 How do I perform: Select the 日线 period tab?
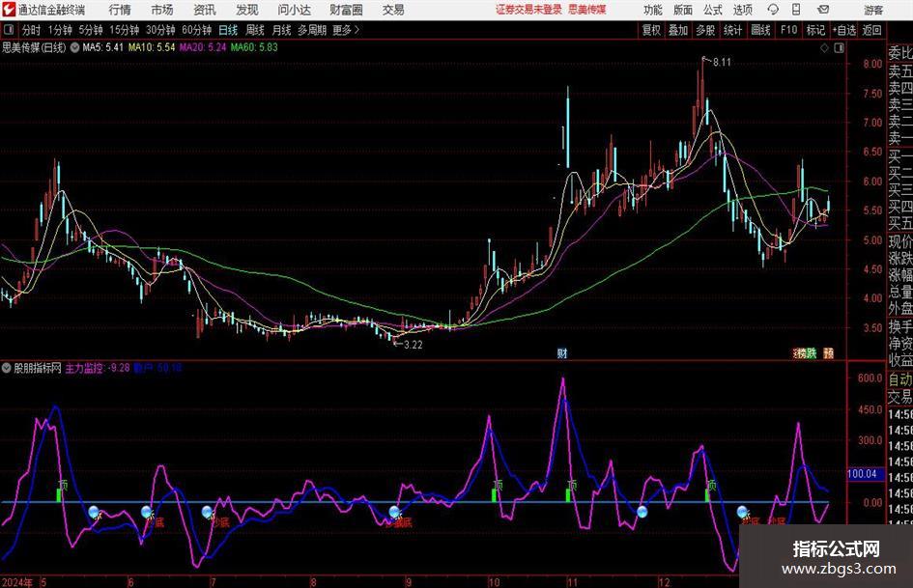coord(228,30)
